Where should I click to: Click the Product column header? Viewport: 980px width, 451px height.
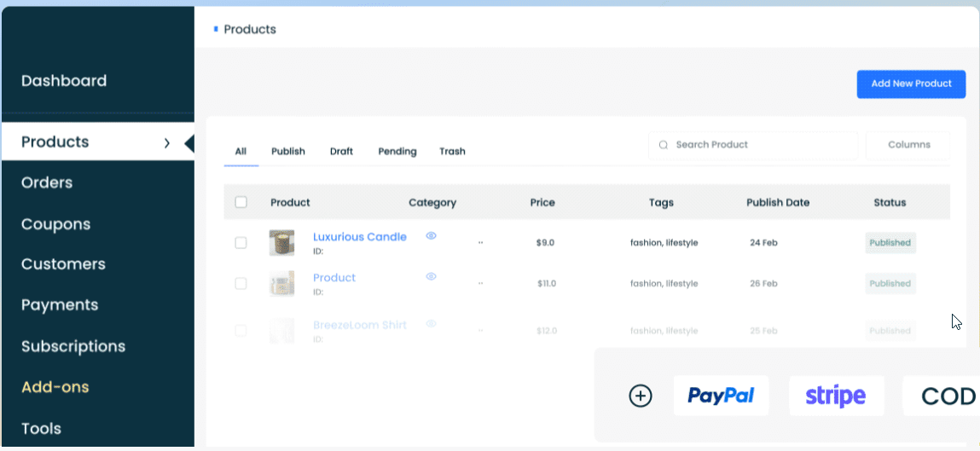[x=290, y=202]
